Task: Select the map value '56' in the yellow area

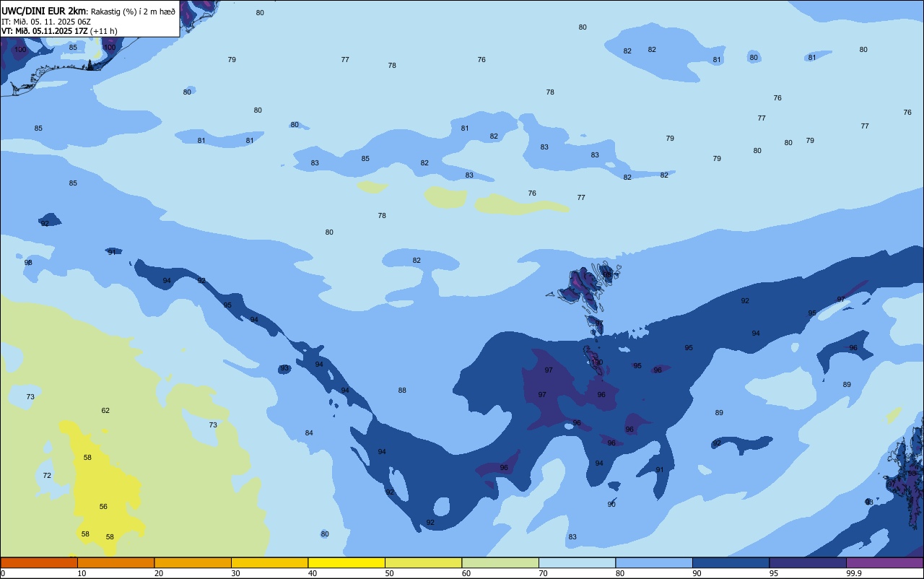Action: pos(103,507)
